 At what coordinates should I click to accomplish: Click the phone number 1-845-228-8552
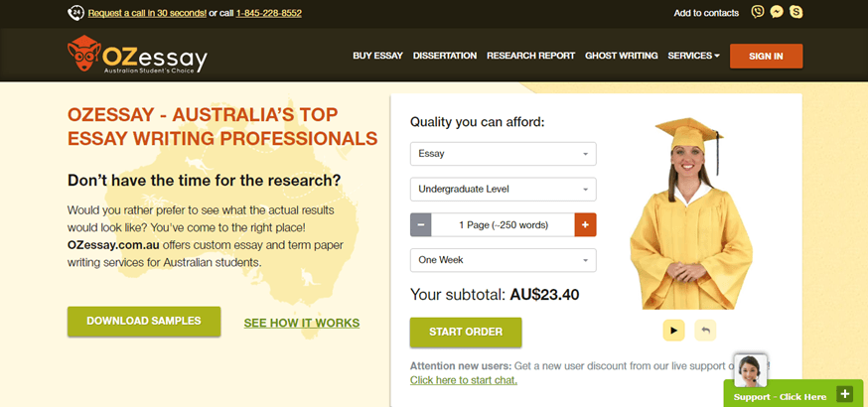coord(268,13)
